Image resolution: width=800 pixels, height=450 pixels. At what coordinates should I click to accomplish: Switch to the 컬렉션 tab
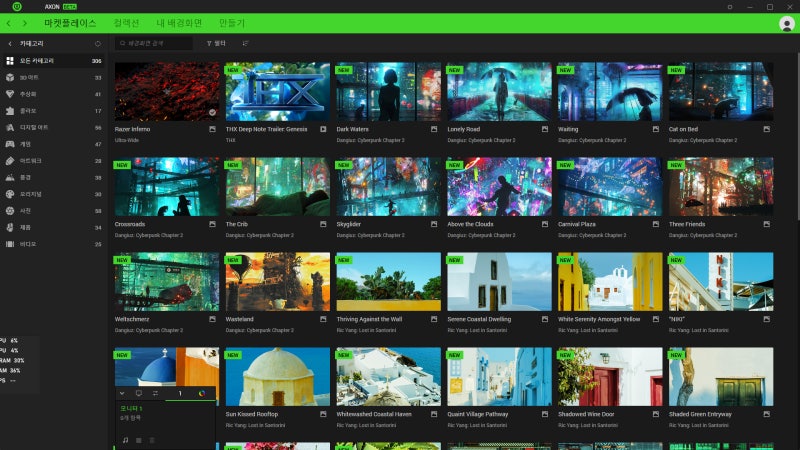click(126, 23)
